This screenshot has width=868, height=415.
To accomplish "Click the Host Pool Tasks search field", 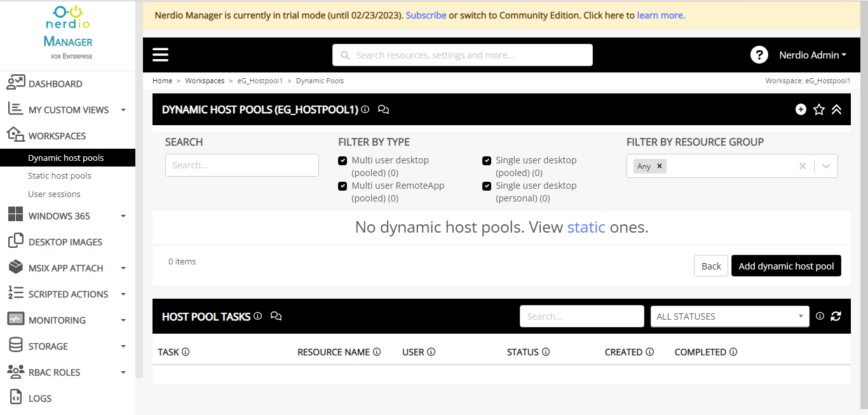I will (582, 316).
